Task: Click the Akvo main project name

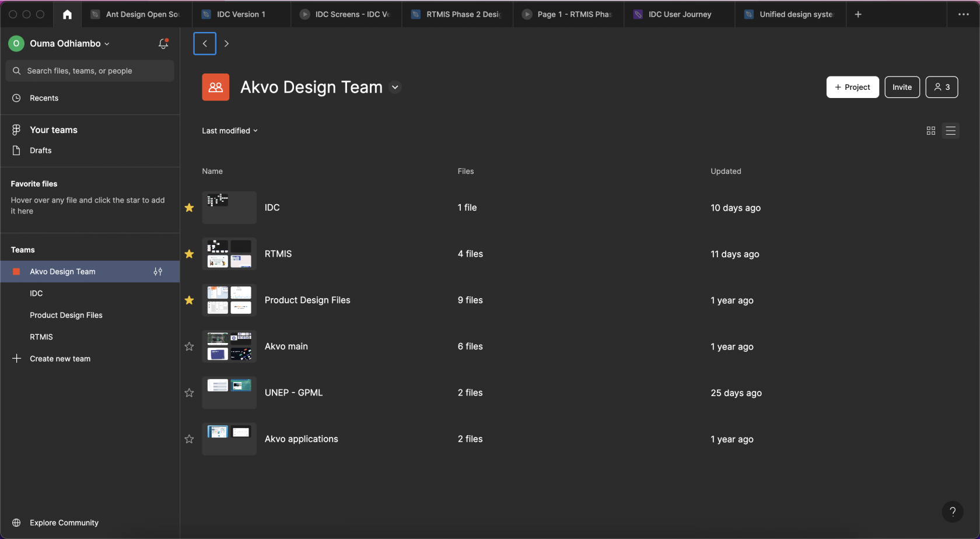Action: [x=286, y=346]
